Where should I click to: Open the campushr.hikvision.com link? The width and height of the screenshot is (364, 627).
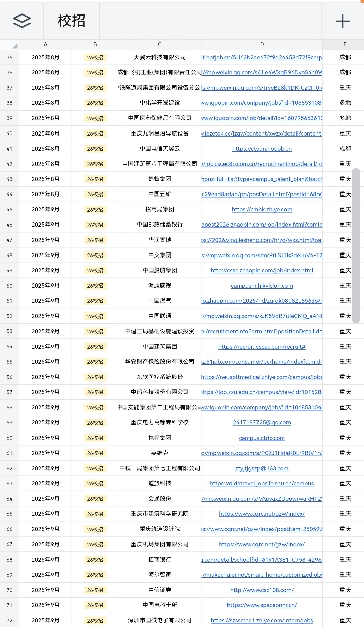[x=262, y=286]
